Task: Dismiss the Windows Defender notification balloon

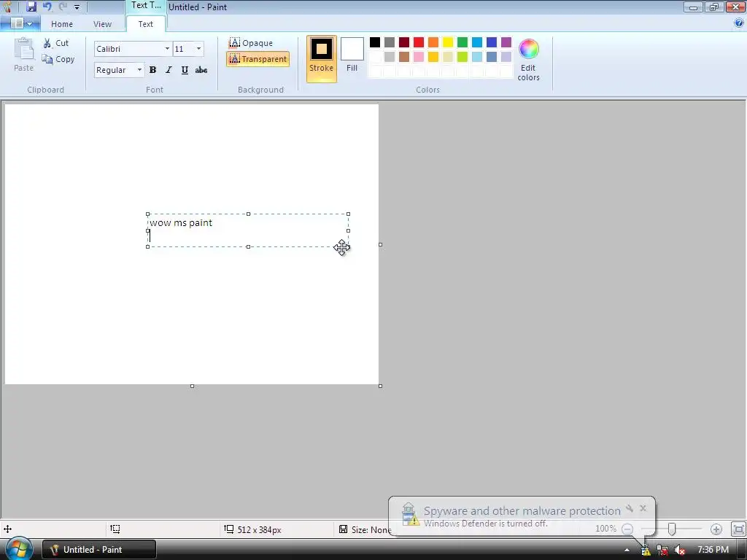Action: click(643, 508)
